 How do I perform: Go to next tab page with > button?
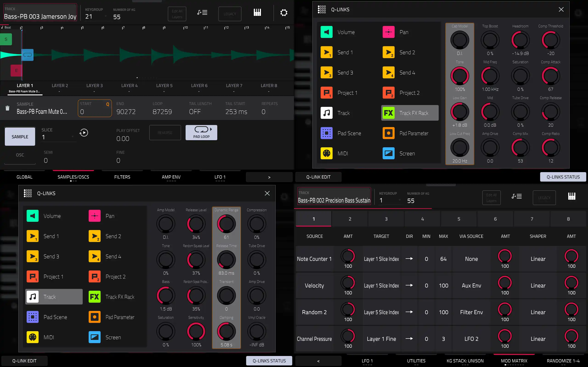[x=269, y=177]
